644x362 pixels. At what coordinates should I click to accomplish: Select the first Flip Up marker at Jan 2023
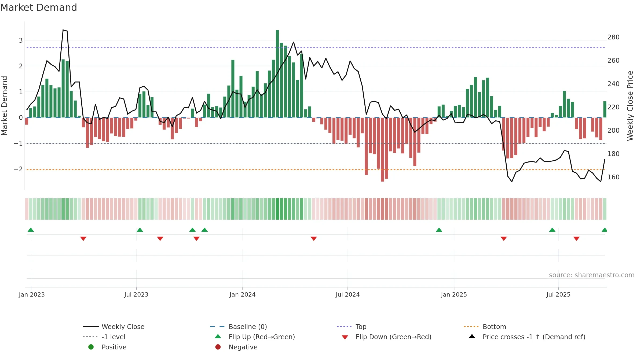(x=31, y=230)
